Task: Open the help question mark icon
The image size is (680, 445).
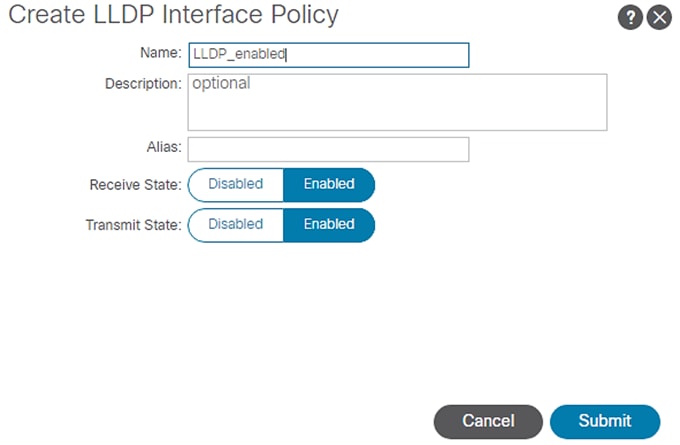Action: pos(629,17)
